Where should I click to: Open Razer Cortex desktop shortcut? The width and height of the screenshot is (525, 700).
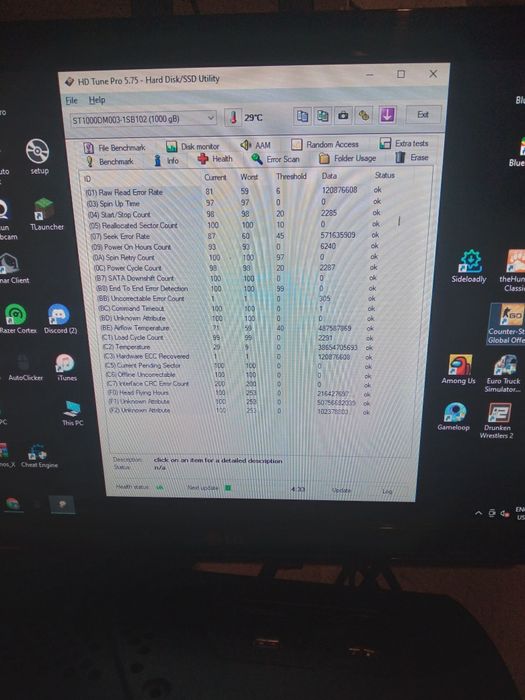17,319
